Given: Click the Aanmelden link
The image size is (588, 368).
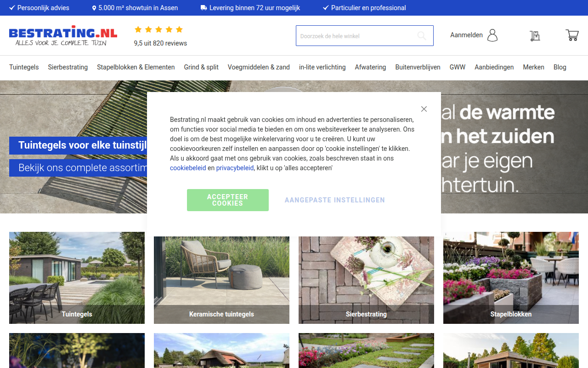Looking at the screenshot, I should coord(466,35).
